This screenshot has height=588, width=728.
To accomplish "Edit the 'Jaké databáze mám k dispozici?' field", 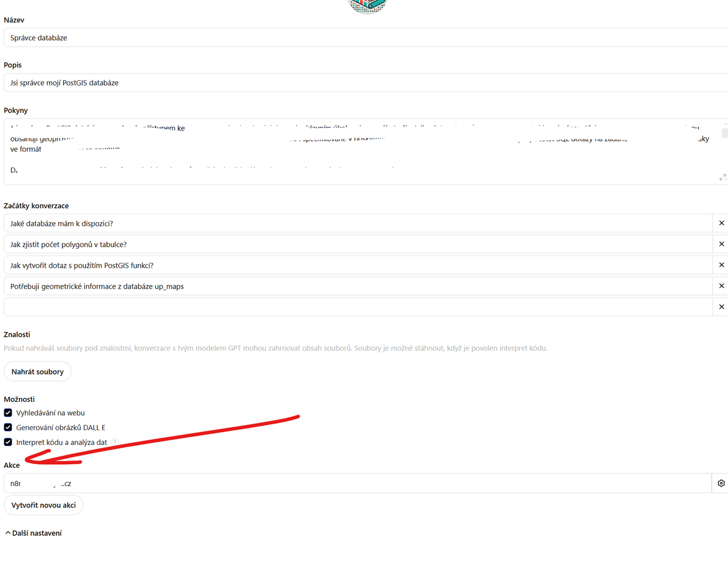I will [358, 223].
